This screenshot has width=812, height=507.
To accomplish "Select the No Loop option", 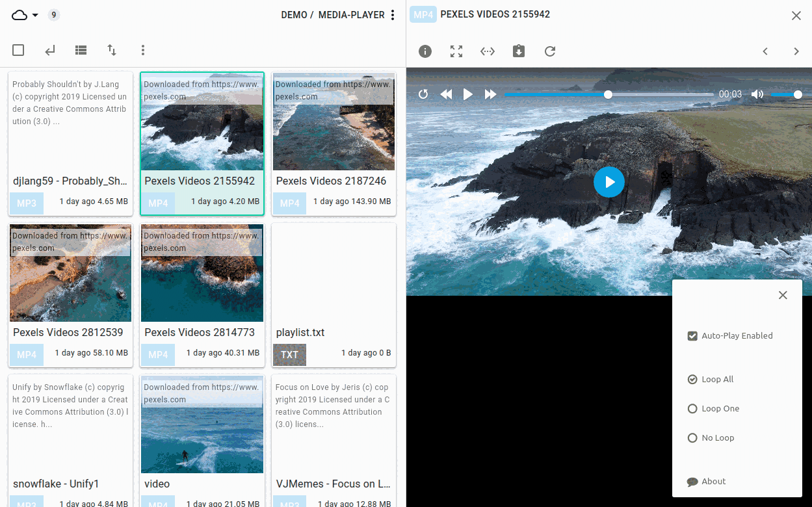I will click(692, 438).
